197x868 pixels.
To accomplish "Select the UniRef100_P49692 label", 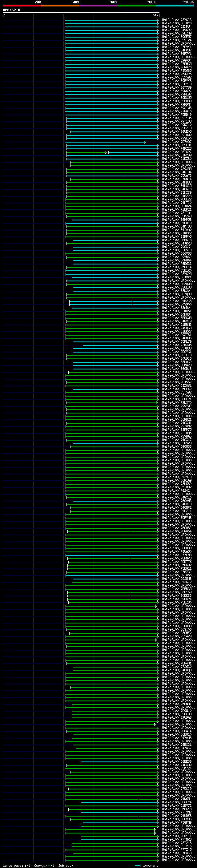I will [177, 30].
